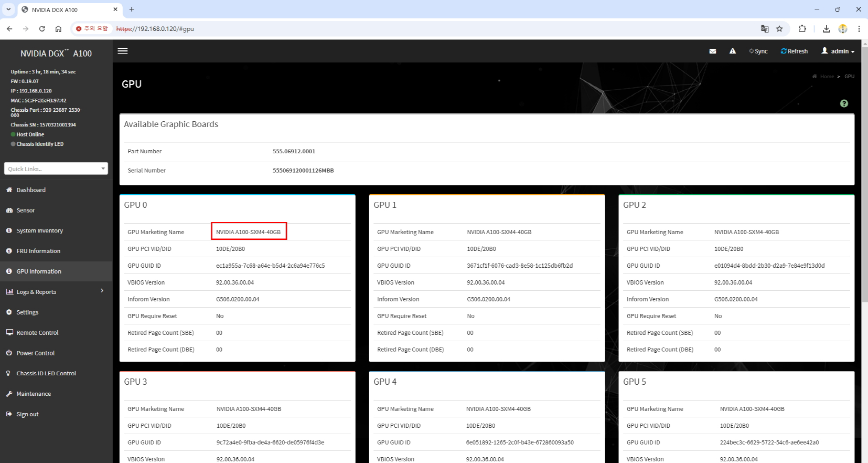868x463 pixels.
Task: Open Power Control page
Action: [56, 353]
